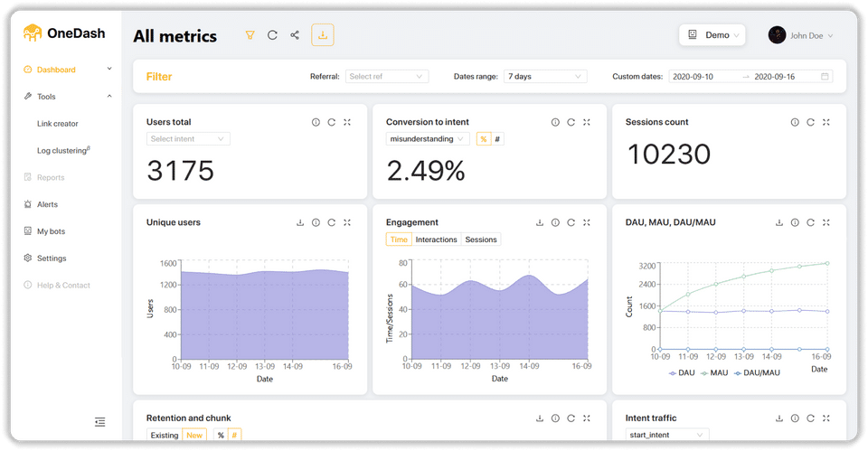
Task: Click the info icon on Sessions count card
Action: tap(795, 122)
